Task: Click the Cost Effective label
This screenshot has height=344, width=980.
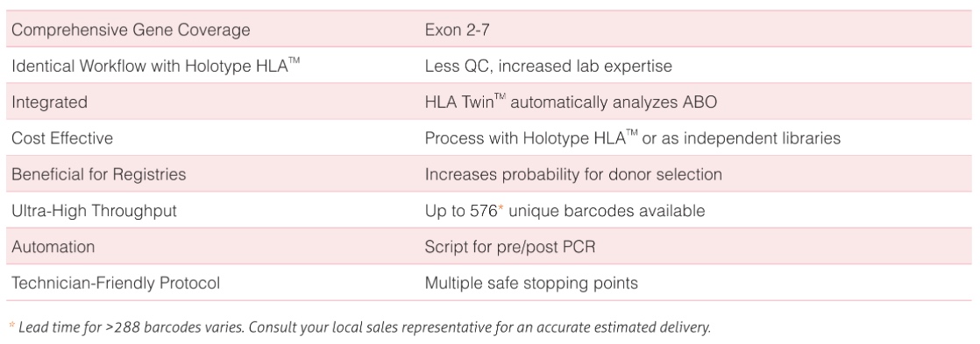Action: point(62,138)
